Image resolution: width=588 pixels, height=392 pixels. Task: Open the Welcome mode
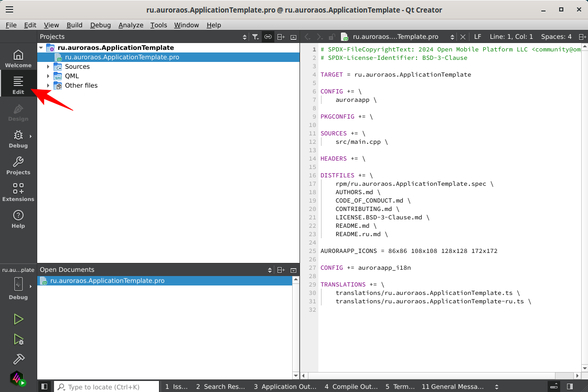pos(18,59)
